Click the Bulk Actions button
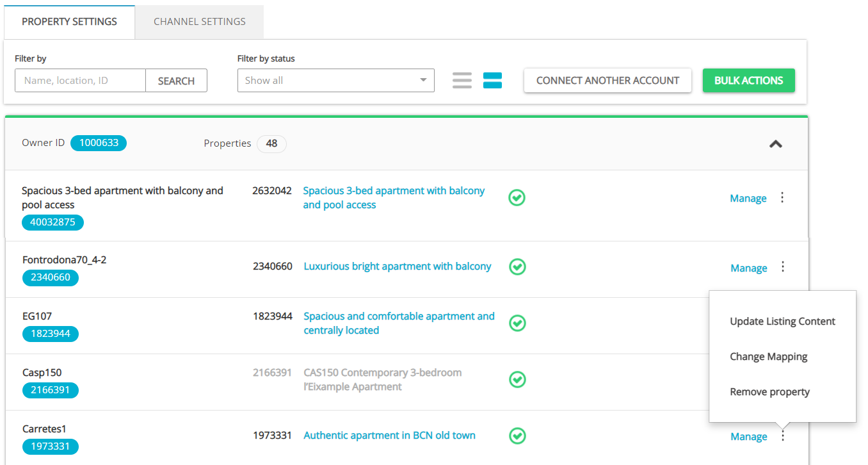Screen dimensions: 868x465 click(748, 81)
